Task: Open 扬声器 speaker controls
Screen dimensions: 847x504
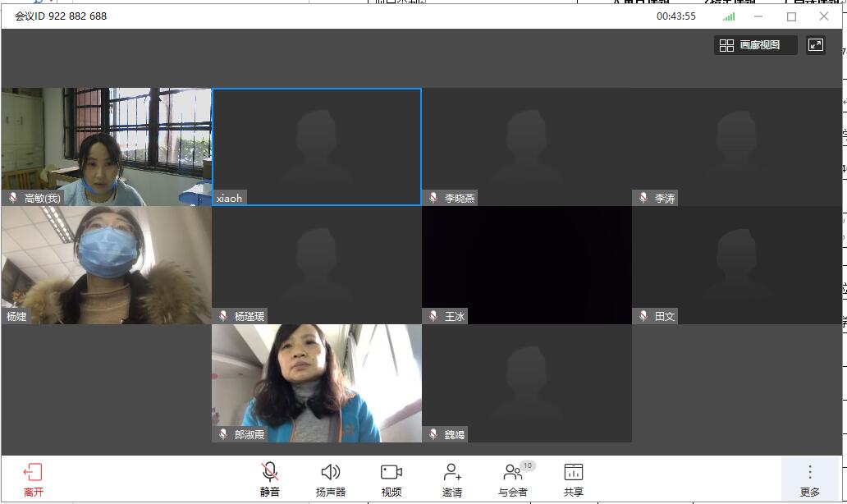Action: click(x=331, y=479)
